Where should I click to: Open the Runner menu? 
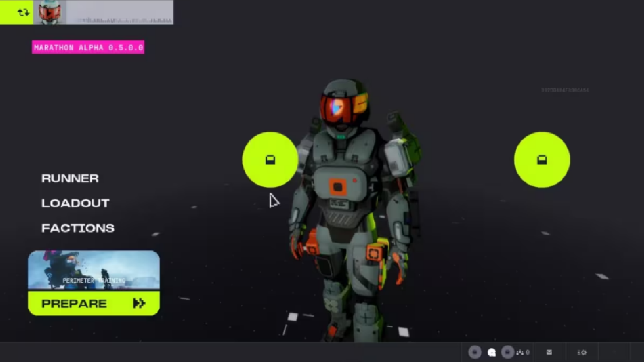click(70, 179)
